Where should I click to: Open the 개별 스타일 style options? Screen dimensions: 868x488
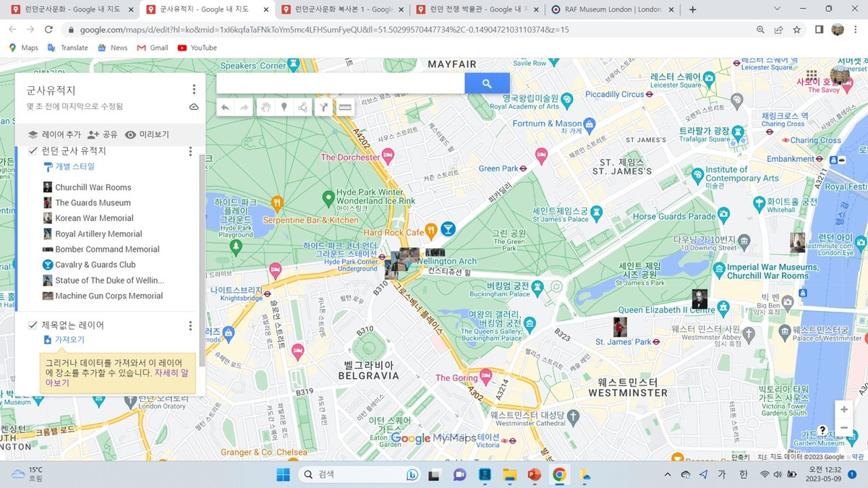click(x=69, y=166)
